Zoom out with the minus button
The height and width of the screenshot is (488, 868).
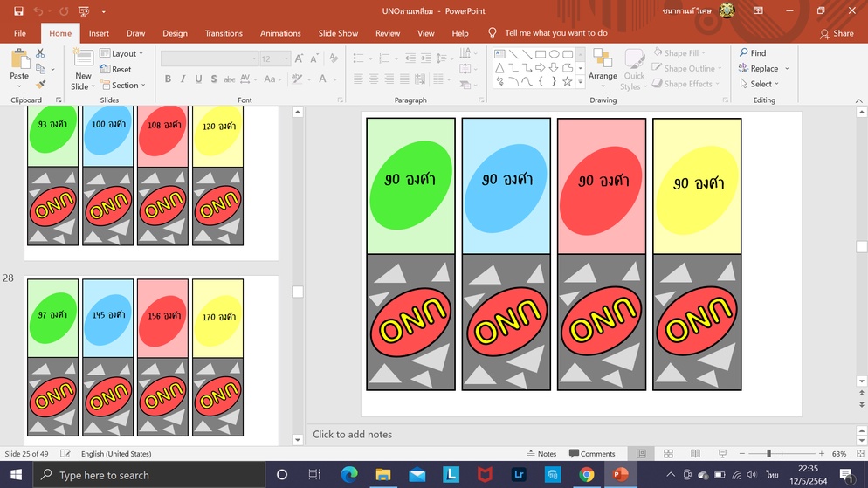click(x=741, y=454)
